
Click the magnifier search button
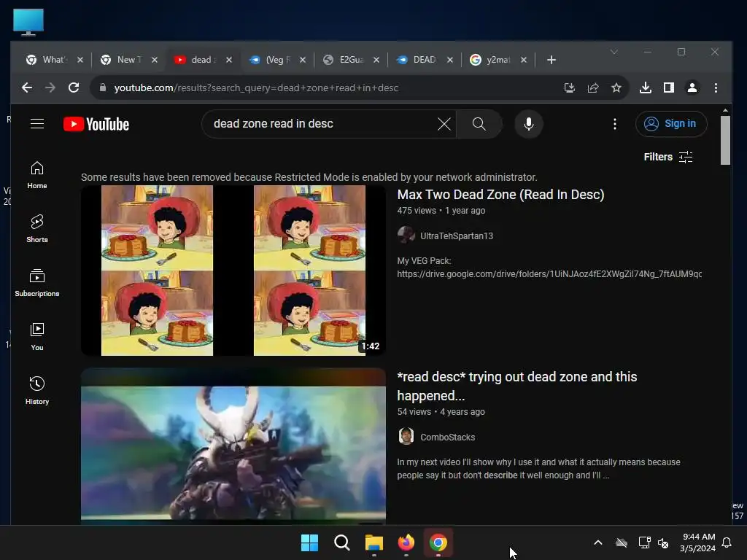tap(479, 124)
